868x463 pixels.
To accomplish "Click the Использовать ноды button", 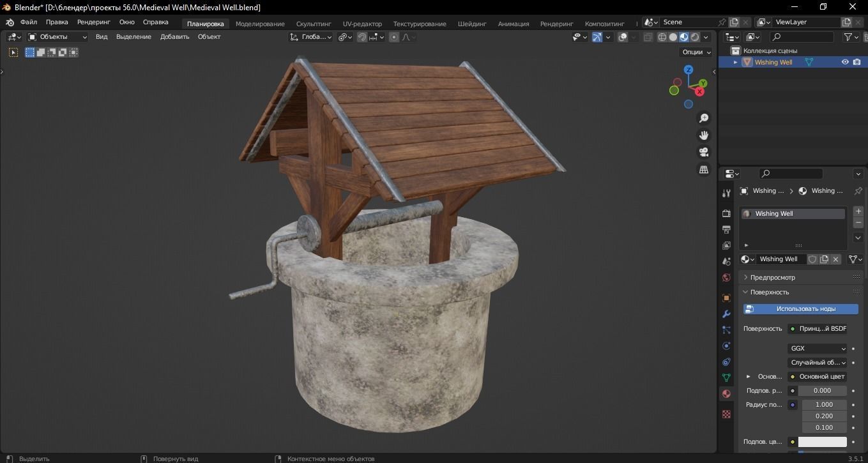I will 800,308.
